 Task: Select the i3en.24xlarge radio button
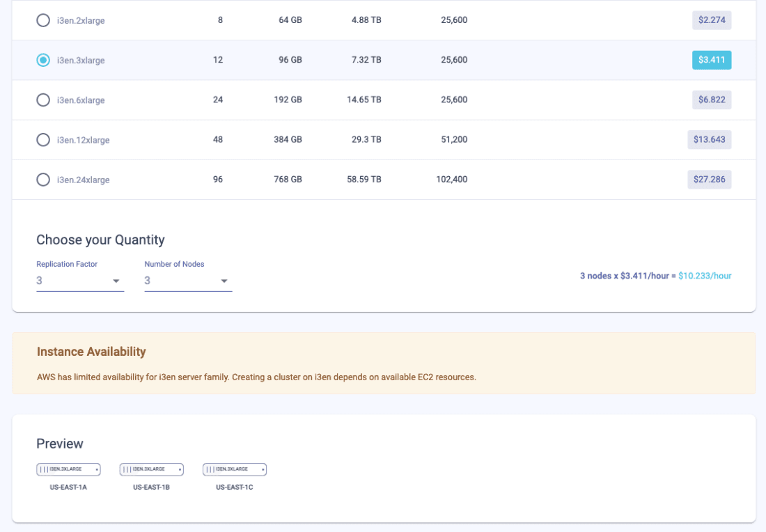point(42,179)
